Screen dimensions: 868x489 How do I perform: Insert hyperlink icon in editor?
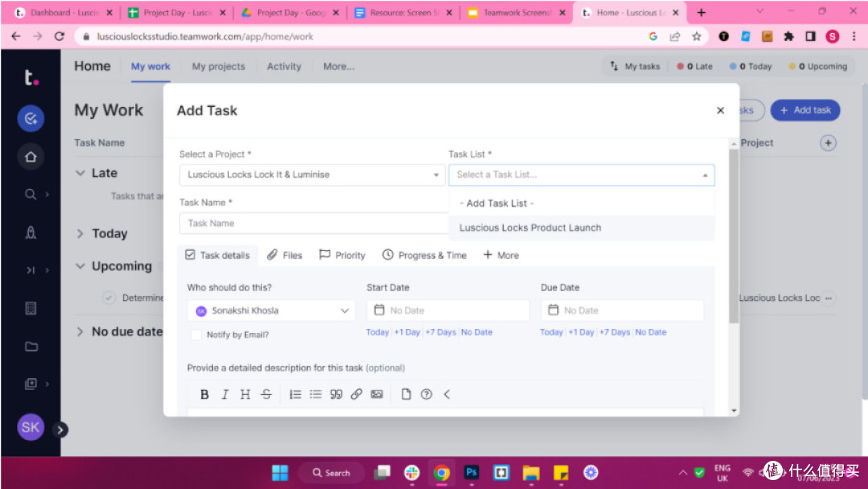[x=357, y=394]
